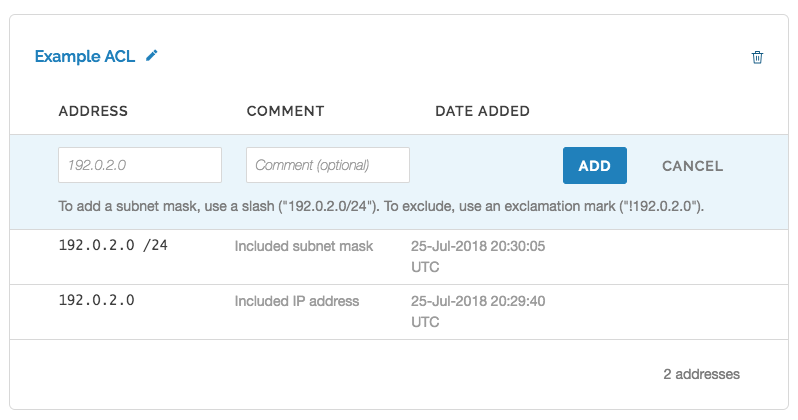
Task: Click the DATE ADDED column header
Action: [x=482, y=111]
